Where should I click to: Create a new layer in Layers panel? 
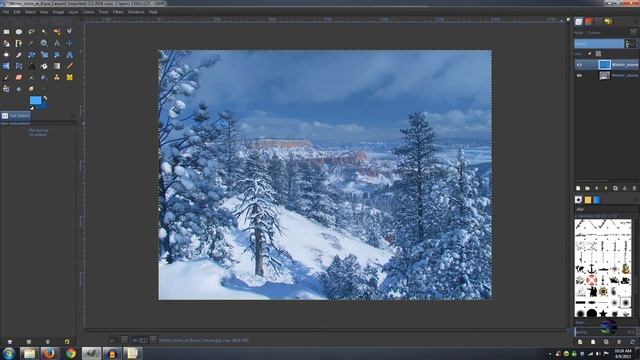click(x=578, y=188)
